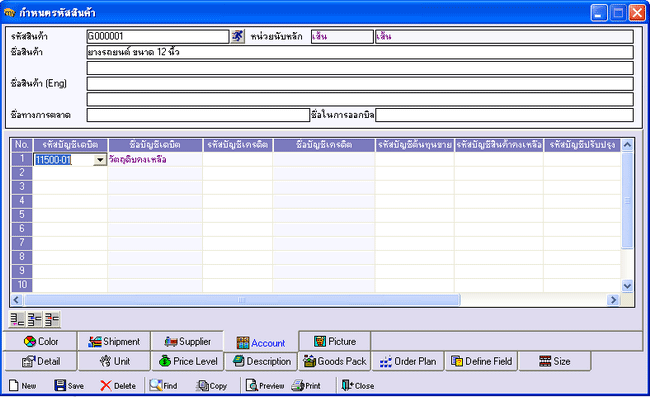650x397 pixels.
Task: Open the Supplier tab
Action: pyautogui.click(x=187, y=341)
